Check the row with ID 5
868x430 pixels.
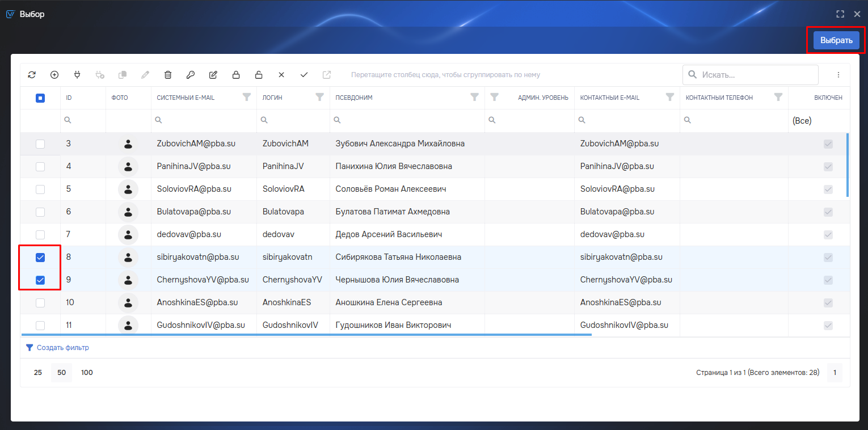(x=40, y=189)
